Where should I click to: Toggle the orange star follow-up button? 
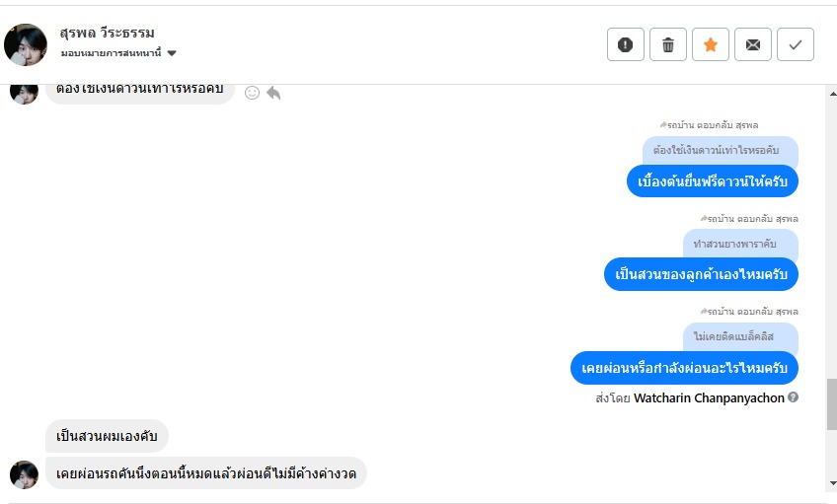pos(711,44)
